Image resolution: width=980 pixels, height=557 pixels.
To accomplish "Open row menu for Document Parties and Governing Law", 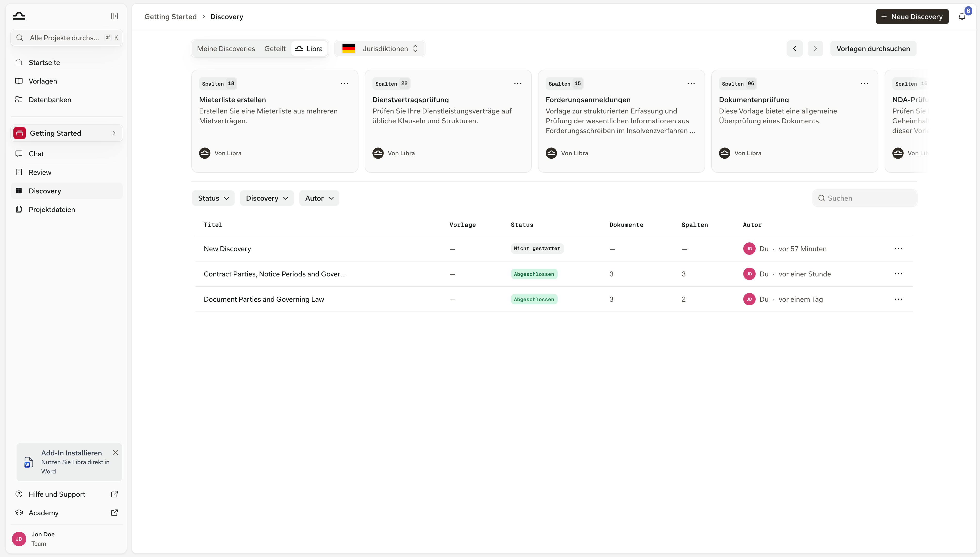I will (898, 299).
